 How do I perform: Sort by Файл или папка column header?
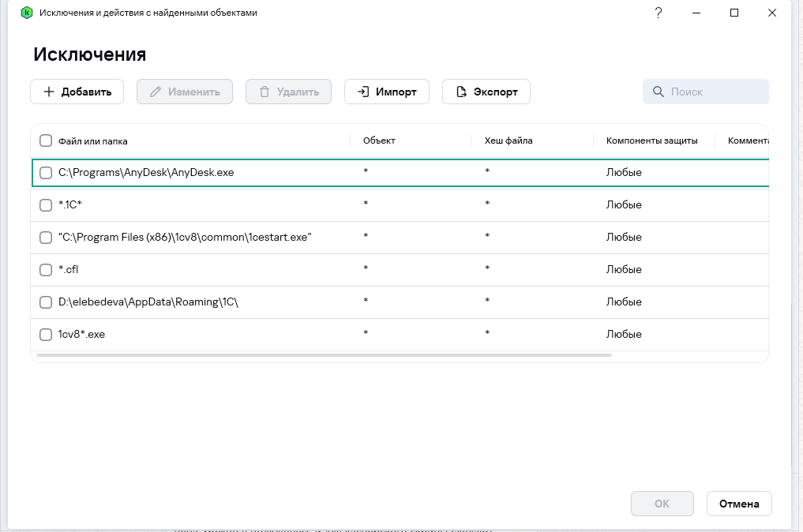(x=92, y=140)
